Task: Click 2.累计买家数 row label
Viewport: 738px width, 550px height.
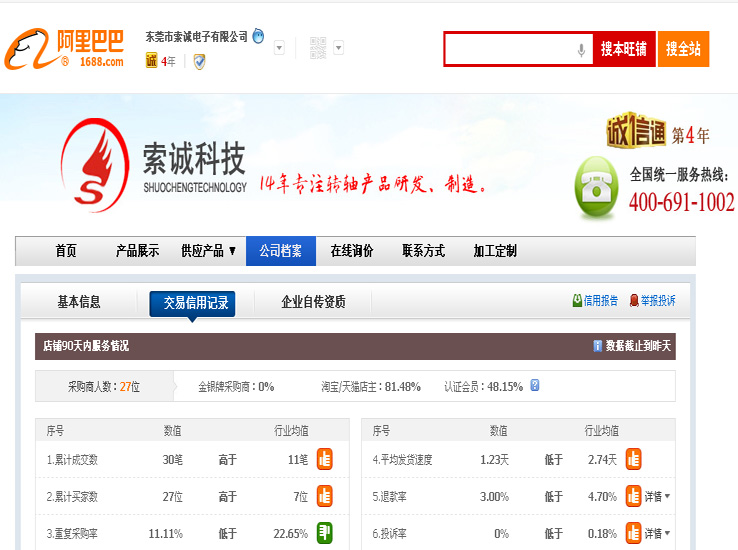Action: click(x=72, y=496)
